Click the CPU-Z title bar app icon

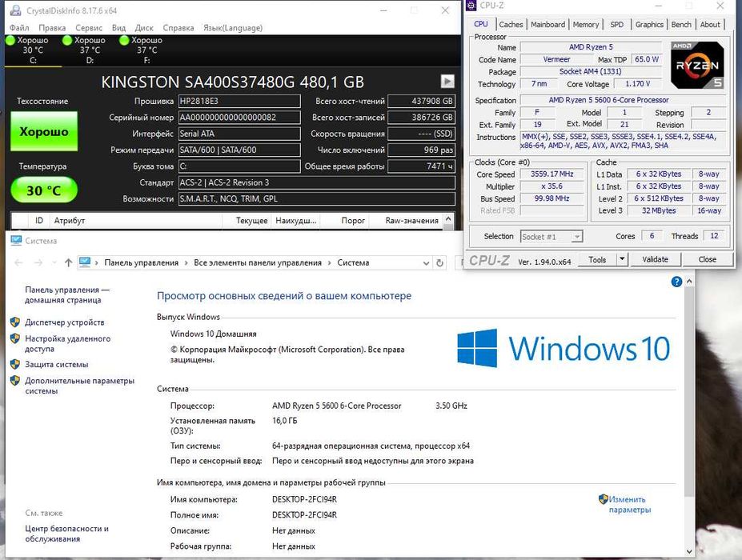tap(471, 6)
